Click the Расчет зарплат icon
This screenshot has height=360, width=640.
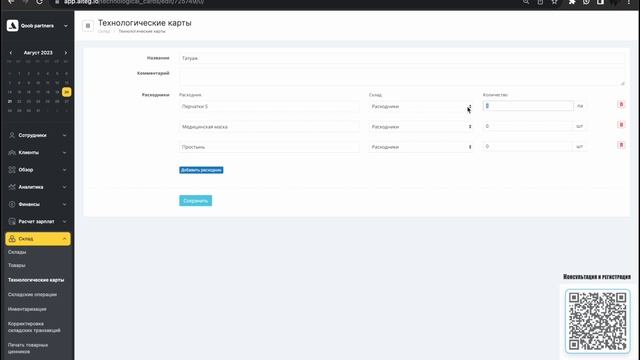(x=12, y=221)
